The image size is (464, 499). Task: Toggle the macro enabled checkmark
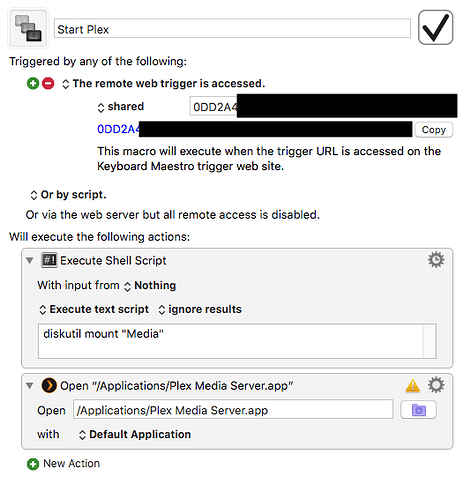(435, 28)
